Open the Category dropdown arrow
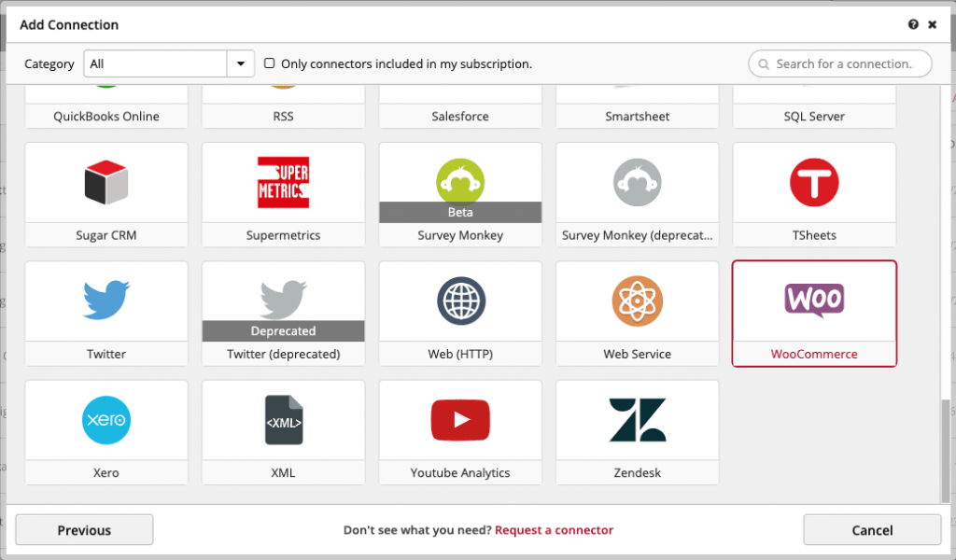The image size is (956, 560). [241, 63]
